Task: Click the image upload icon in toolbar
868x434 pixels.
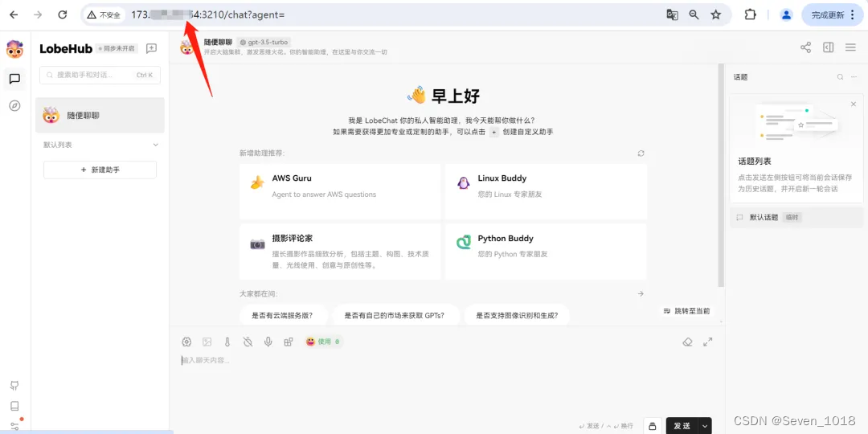Action: coord(207,342)
